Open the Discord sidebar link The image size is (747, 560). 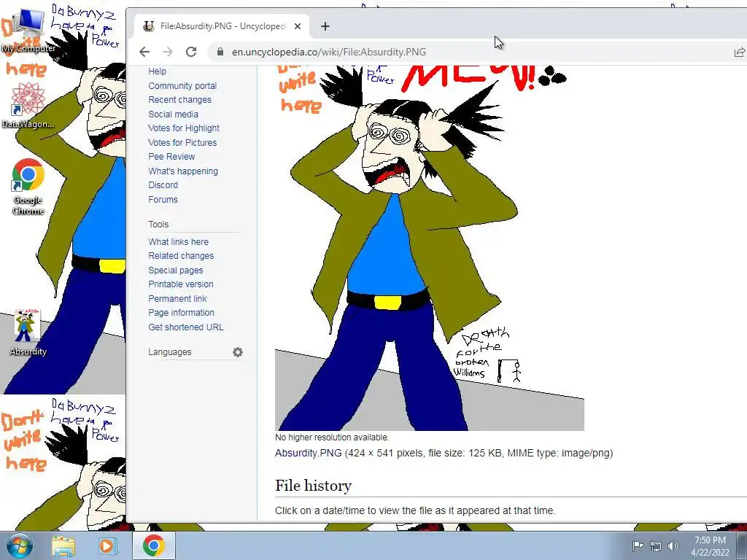coord(163,185)
